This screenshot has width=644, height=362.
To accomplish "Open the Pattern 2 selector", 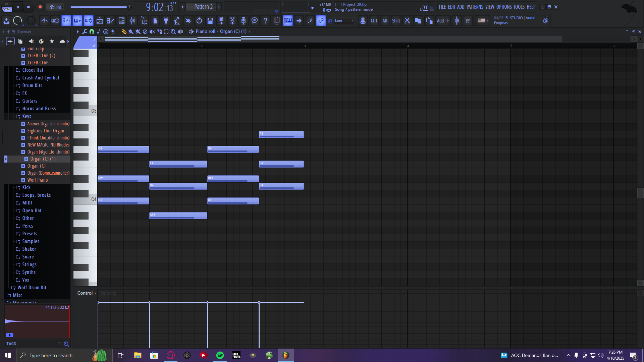I will [203, 7].
